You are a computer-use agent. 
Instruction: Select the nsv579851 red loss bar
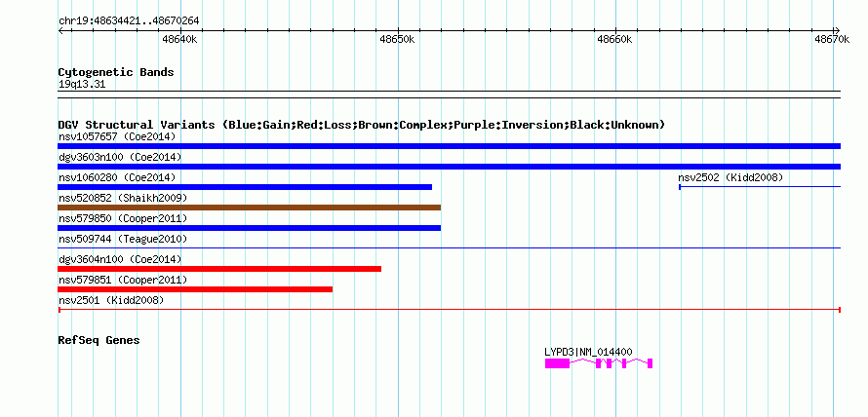[x=195, y=289]
